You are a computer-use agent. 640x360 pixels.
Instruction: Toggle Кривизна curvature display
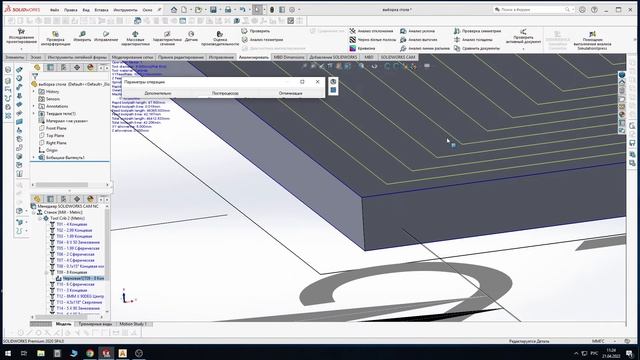362,48
